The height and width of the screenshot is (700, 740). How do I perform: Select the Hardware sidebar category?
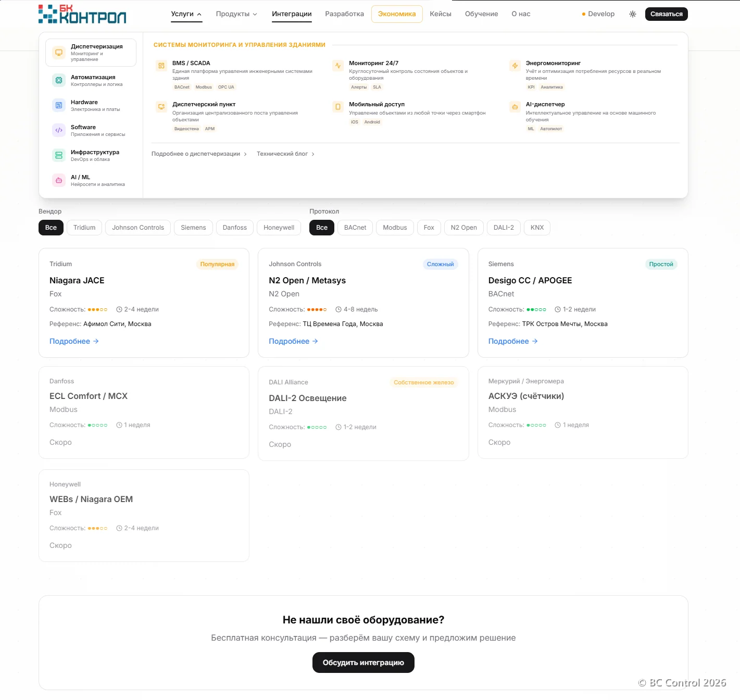[91, 105]
